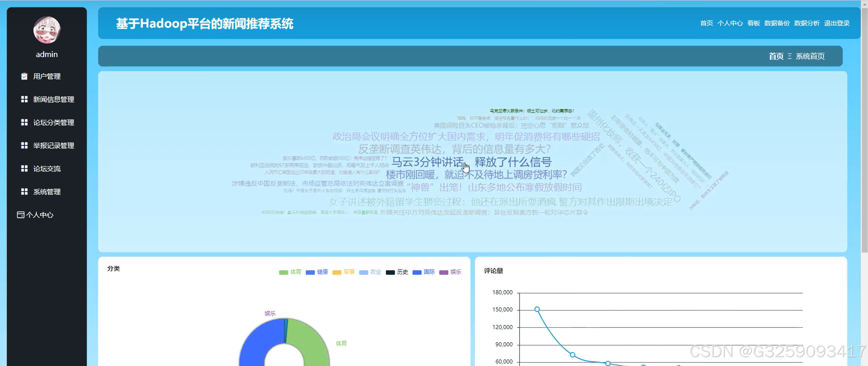Click the grid icon beside 系统管理

click(x=24, y=192)
